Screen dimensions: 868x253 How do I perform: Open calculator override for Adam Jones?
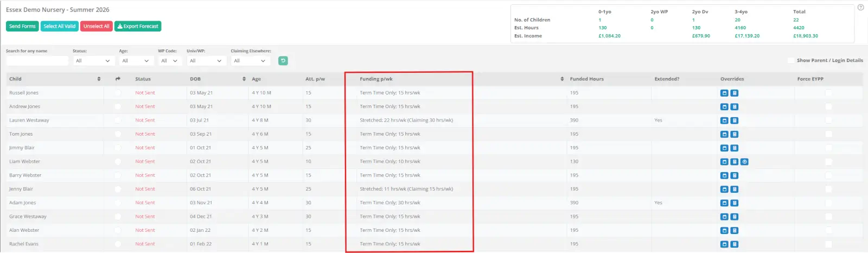click(734, 203)
